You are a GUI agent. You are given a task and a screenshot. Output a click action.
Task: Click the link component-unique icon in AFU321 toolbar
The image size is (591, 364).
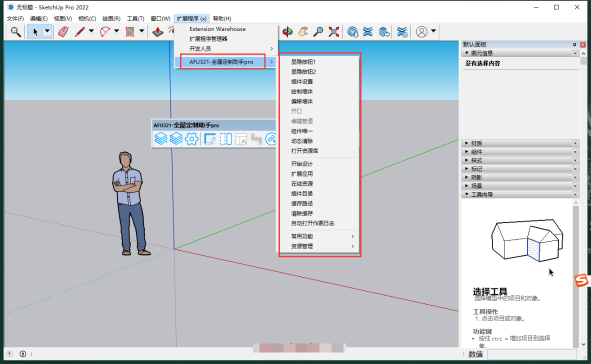[270, 138]
